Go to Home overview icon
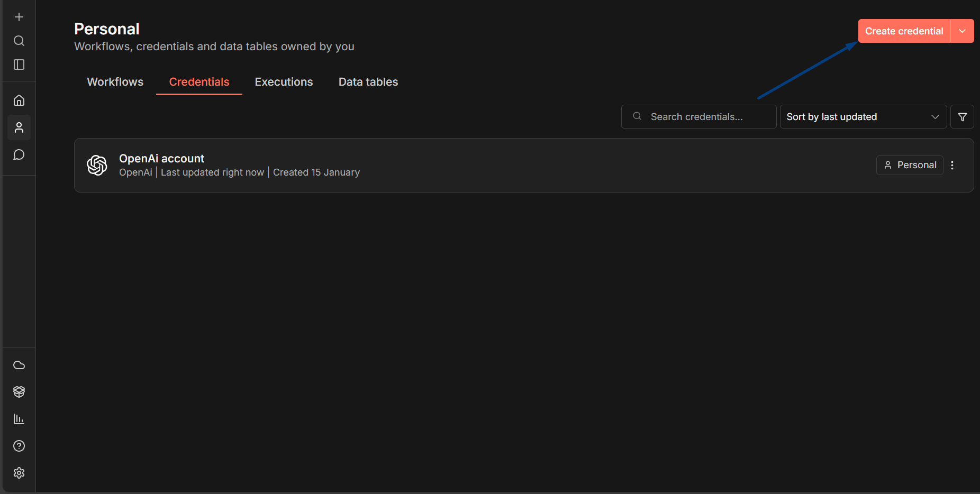 tap(19, 100)
